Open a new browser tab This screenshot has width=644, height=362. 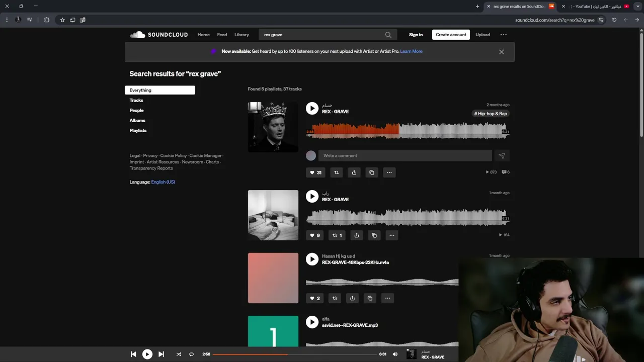point(477,7)
